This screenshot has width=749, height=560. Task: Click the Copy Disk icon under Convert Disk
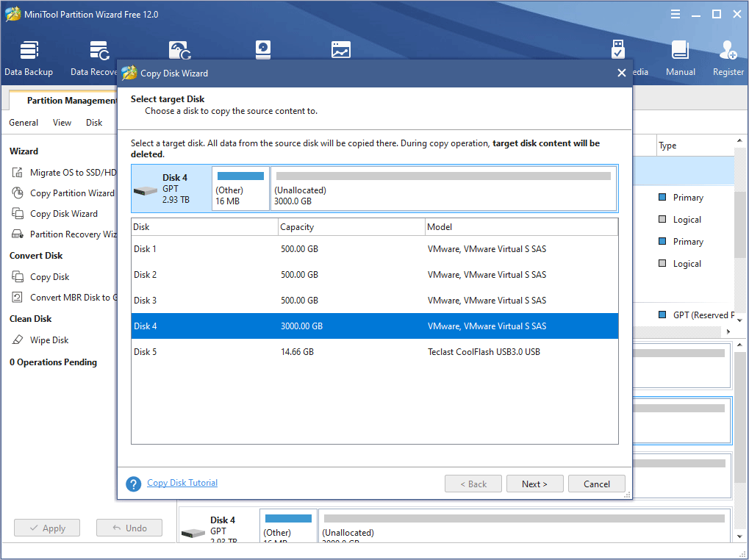coord(18,276)
